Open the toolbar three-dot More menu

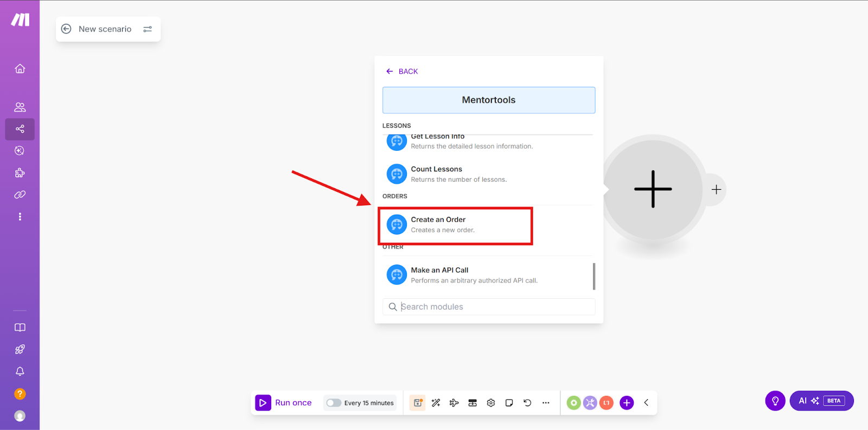coord(546,403)
